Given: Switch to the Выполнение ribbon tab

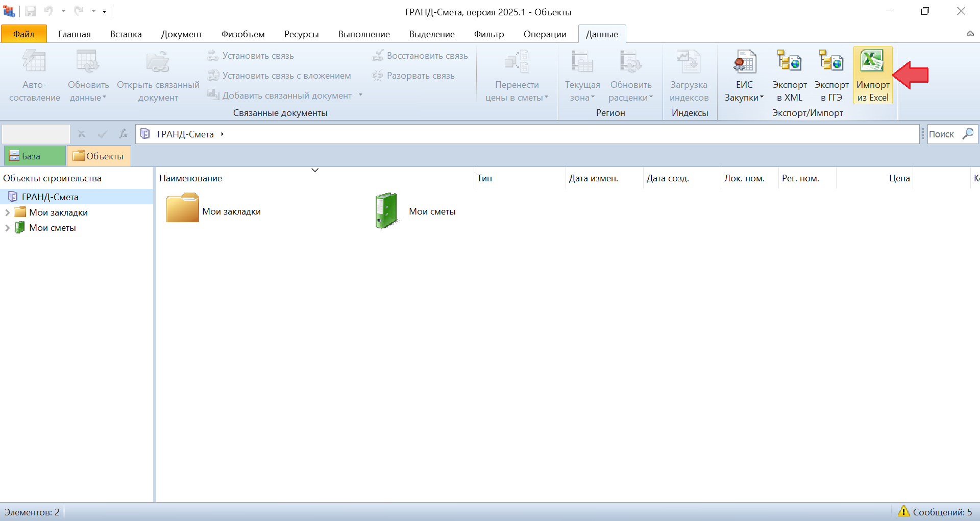Looking at the screenshot, I should (x=364, y=34).
